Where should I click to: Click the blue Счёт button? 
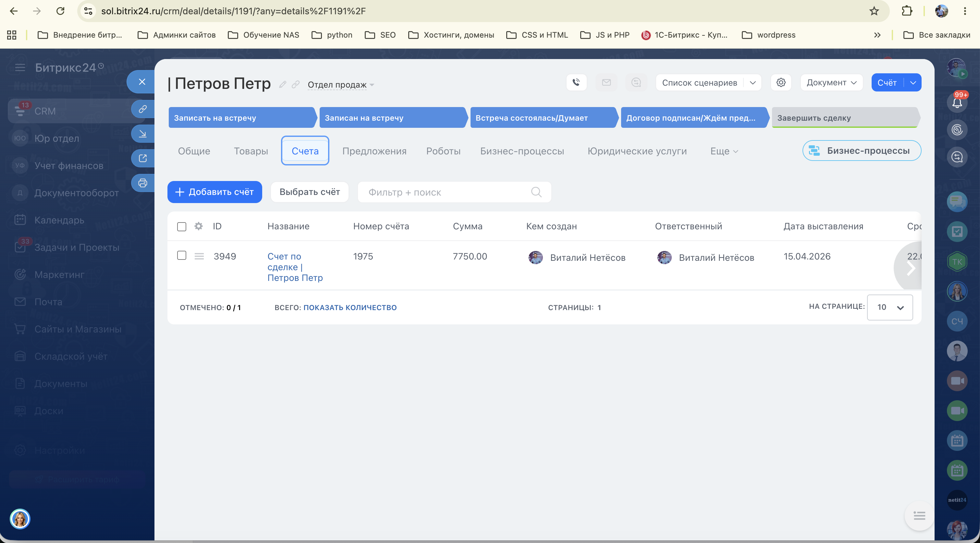click(x=887, y=82)
